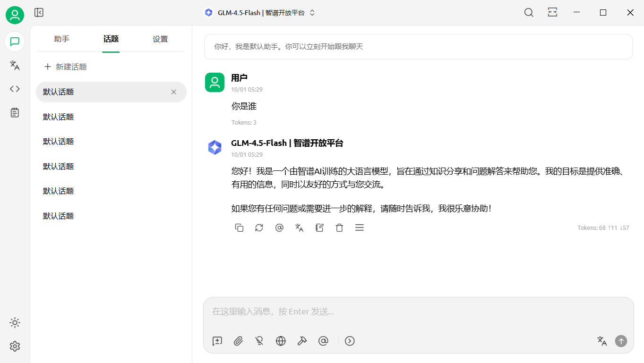Viewport: 644px width, 363px height.
Task: Delete the assistant message with trash icon
Action: (x=339, y=228)
